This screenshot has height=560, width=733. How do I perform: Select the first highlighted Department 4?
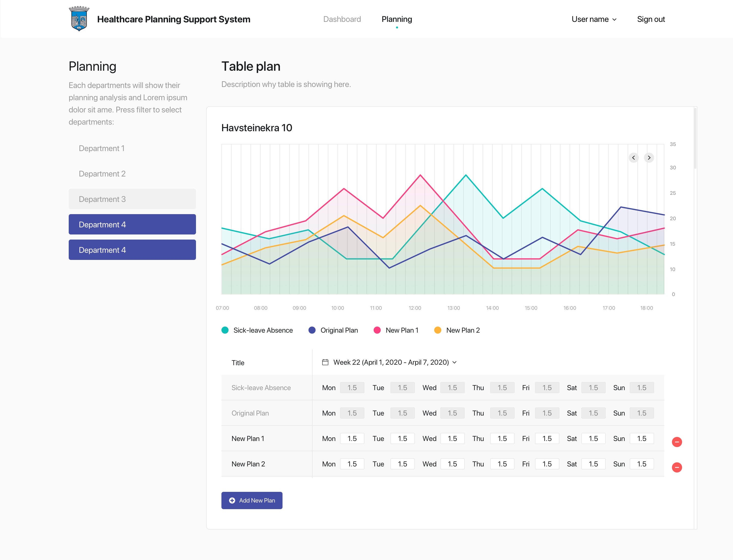(x=132, y=224)
